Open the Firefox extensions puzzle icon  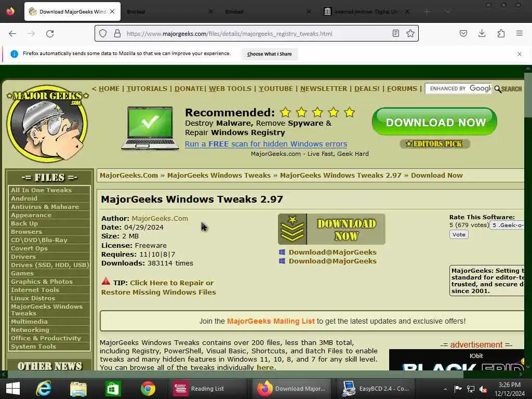[x=501, y=33]
